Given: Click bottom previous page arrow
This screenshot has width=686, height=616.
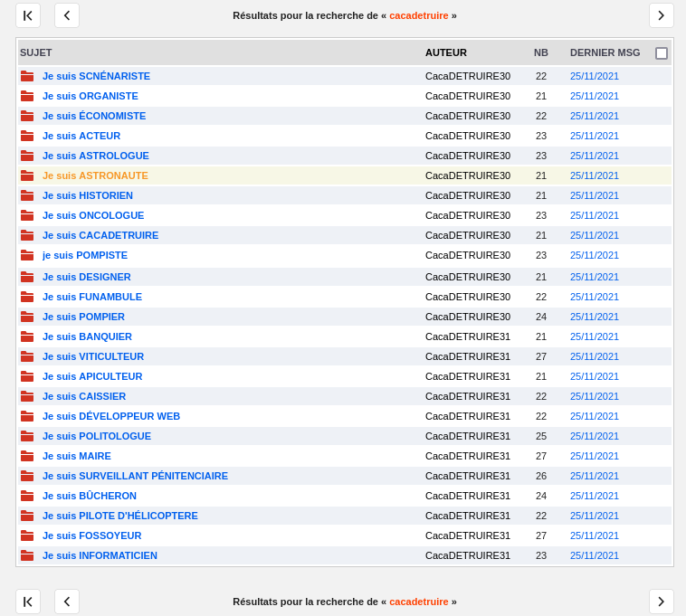Looking at the screenshot, I should (x=67, y=602).
